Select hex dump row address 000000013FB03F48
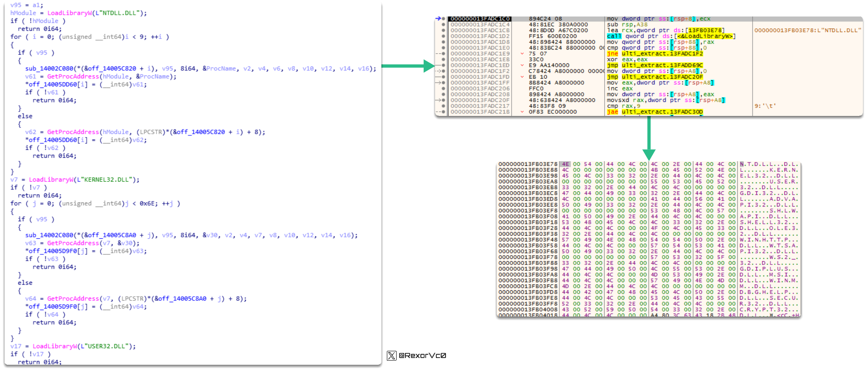Image resolution: width=868 pixels, height=369 pixels. [x=528, y=240]
